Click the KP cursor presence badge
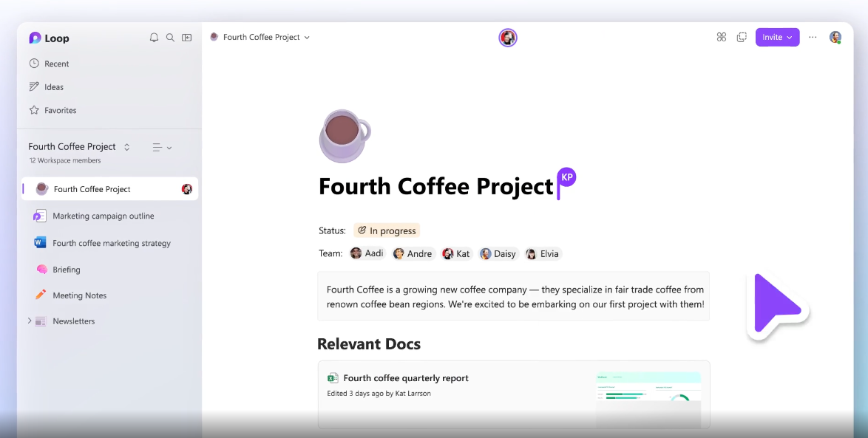Screen dimensions: 868x438 567,177
